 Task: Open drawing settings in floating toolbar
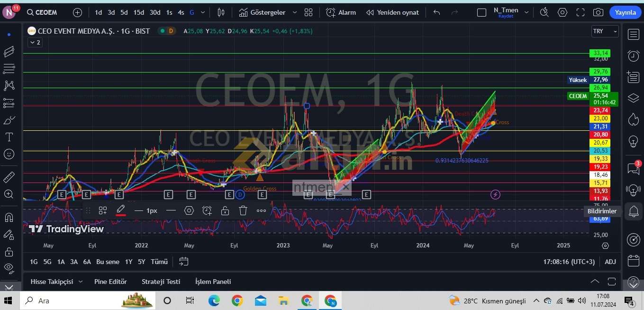point(189,210)
